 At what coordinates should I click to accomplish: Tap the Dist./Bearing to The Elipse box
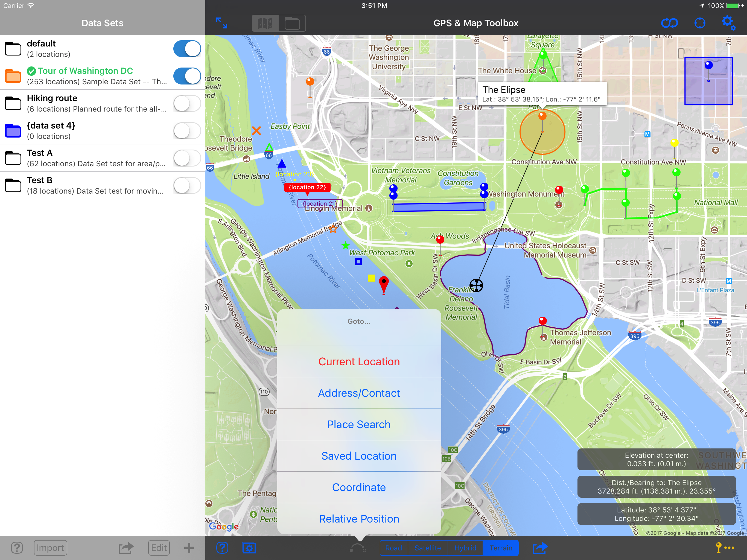(656, 487)
